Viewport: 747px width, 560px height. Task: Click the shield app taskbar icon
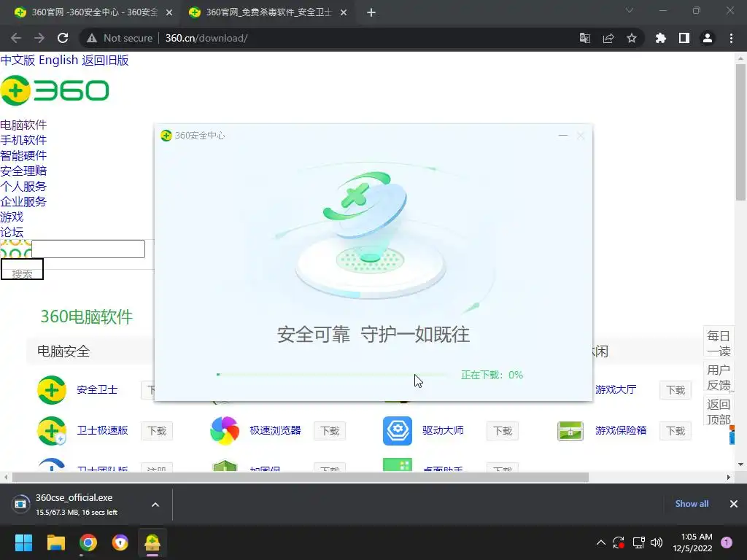(120, 542)
